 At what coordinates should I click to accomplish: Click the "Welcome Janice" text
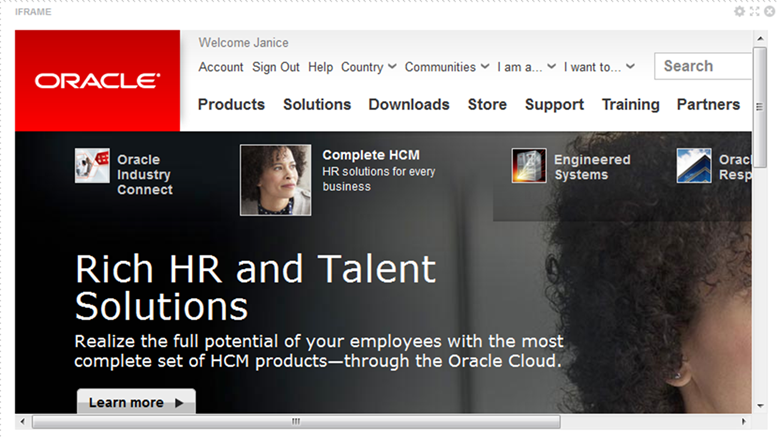click(243, 43)
